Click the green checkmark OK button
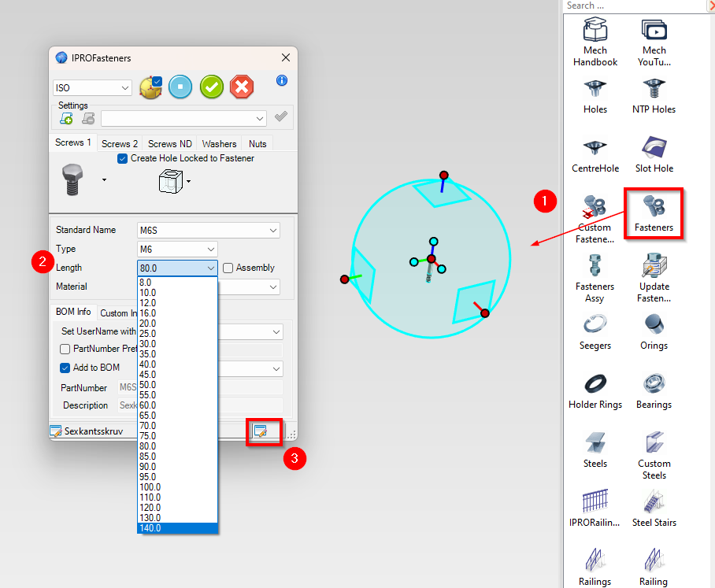 (212, 87)
